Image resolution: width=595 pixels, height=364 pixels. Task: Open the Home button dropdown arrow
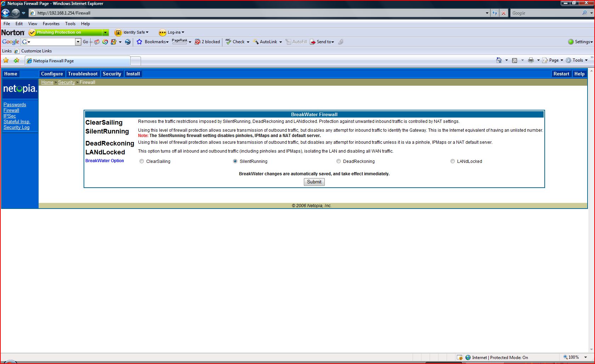(x=506, y=60)
